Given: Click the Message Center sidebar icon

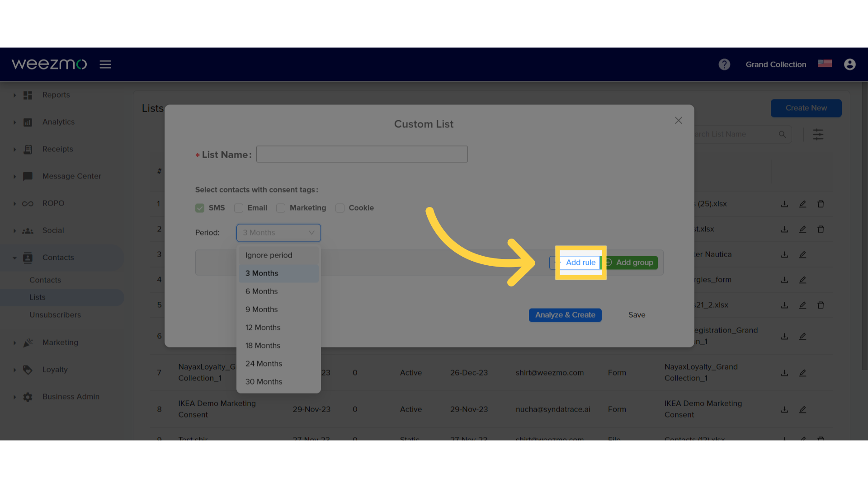Looking at the screenshot, I should point(28,176).
